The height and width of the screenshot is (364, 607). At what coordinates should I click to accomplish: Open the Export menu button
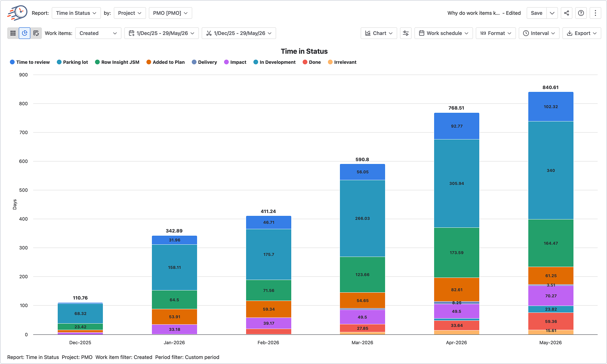click(582, 33)
